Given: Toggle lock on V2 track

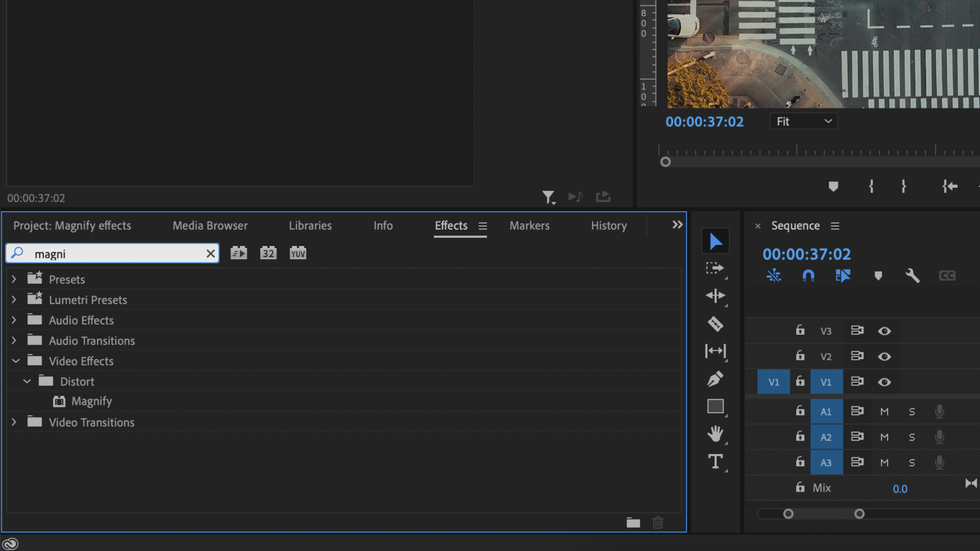Looking at the screenshot, I should [800, 356].
